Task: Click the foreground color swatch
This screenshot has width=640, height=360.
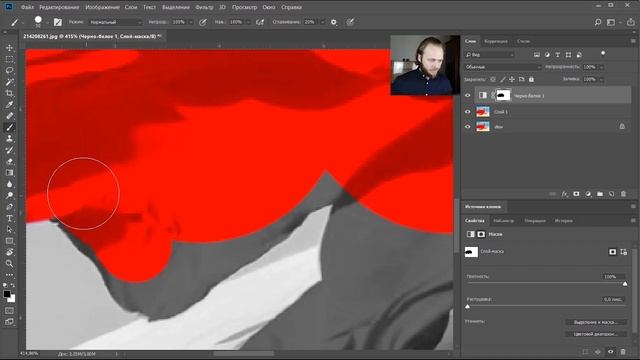Action: [x=7, y=294]
